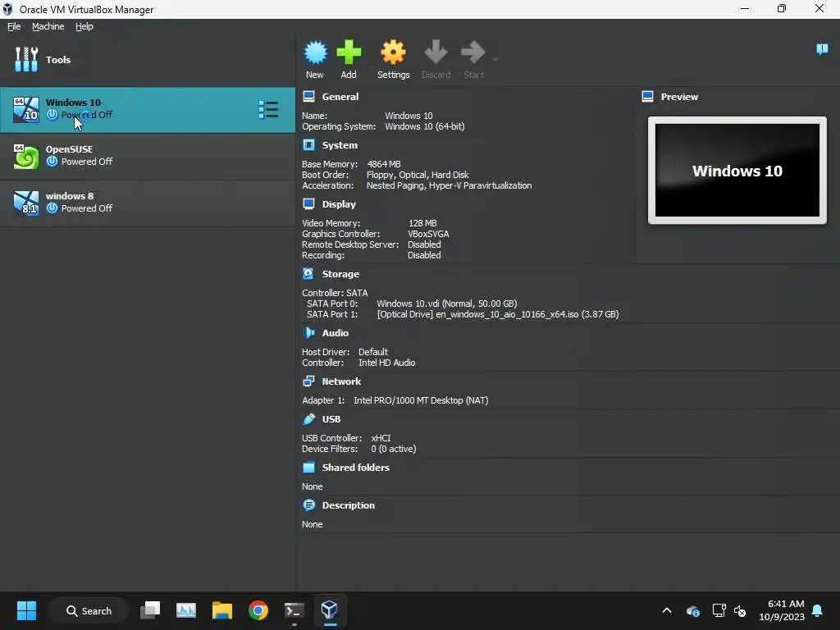This screenshot has width=840, height=630.
Task: Click the 128 MB video memory value
Action: click(422, 223)
